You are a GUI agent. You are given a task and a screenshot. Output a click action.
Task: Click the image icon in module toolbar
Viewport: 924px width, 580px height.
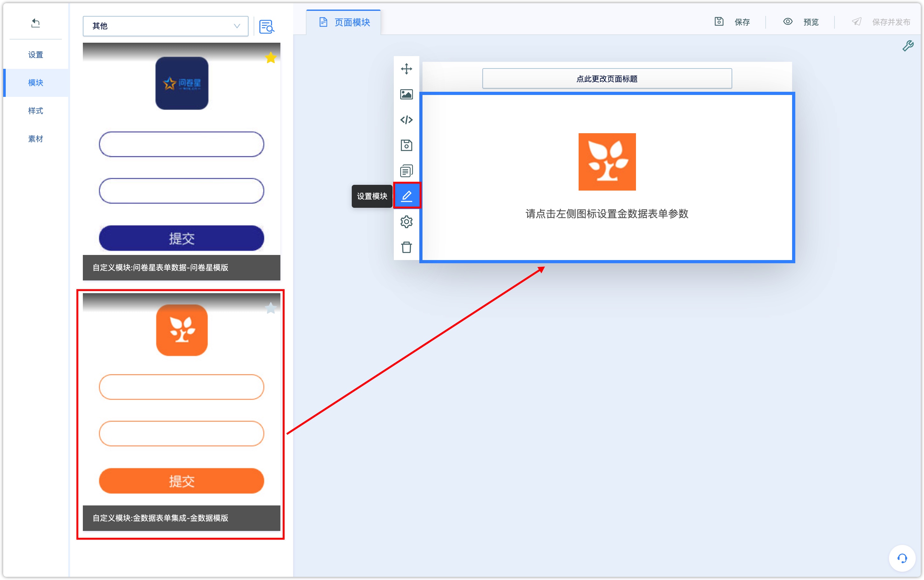(407, 94)
